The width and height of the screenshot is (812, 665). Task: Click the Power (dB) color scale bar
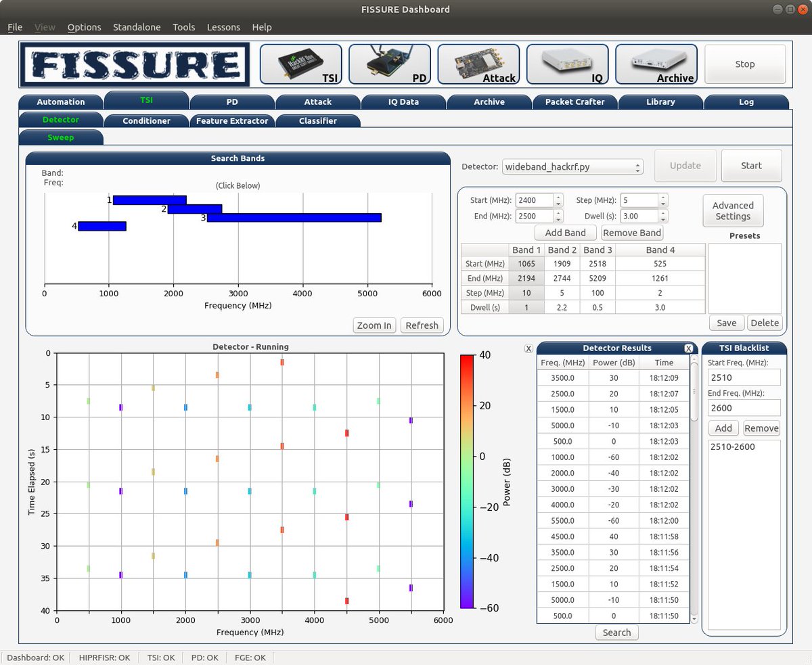click(x=467, y=480)
